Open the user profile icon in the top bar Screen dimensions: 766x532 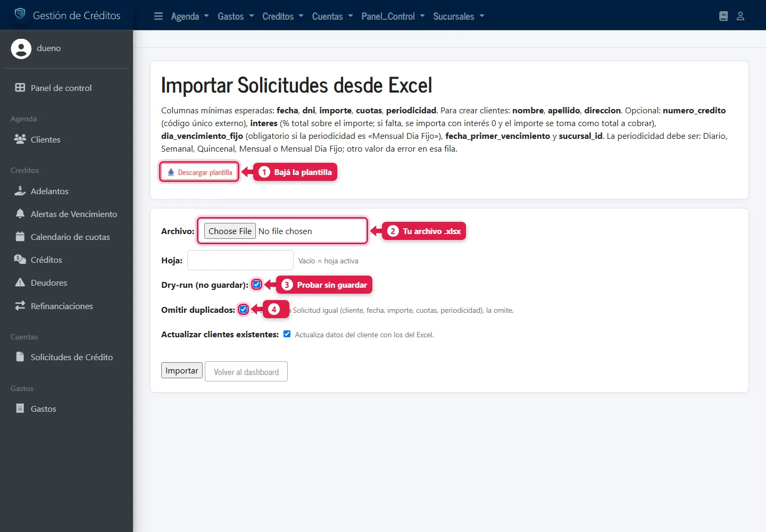click(x=740, y=16)
